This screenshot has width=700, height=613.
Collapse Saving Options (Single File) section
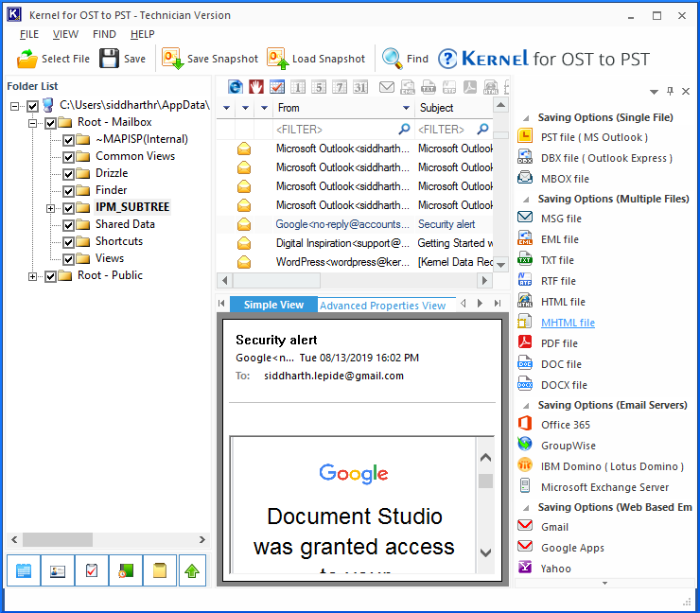click(x=526, y=118)
